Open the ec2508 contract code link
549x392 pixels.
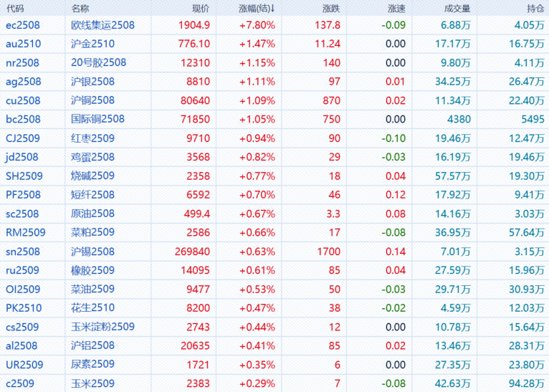pos(23,25)
